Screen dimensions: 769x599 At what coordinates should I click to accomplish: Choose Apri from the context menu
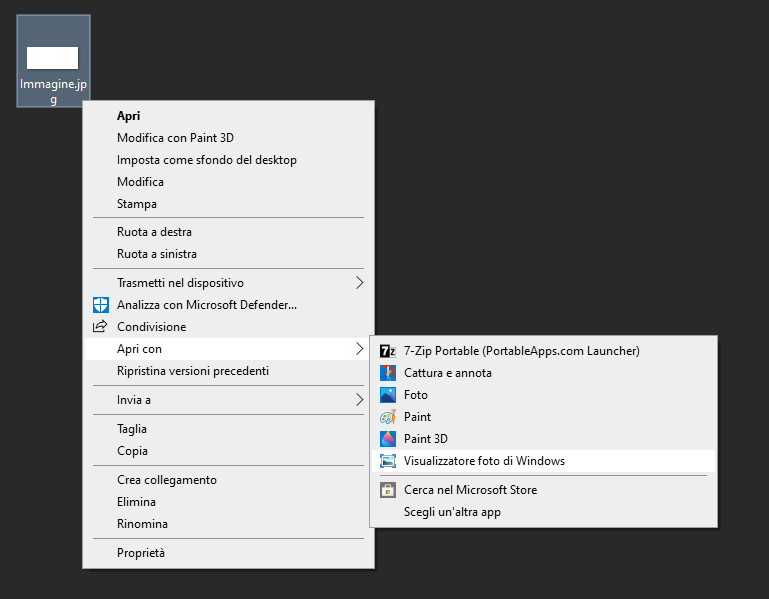(229, 116)
